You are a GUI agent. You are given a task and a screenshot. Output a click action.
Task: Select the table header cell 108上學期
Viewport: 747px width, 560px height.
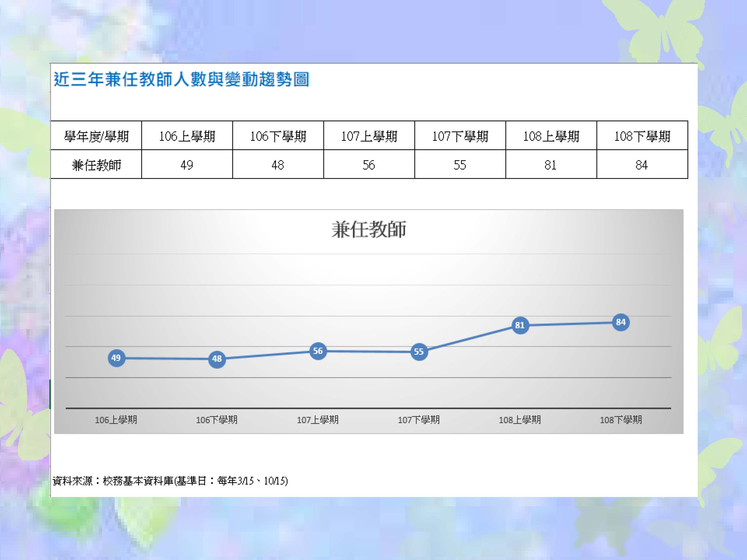pos(551,135)
